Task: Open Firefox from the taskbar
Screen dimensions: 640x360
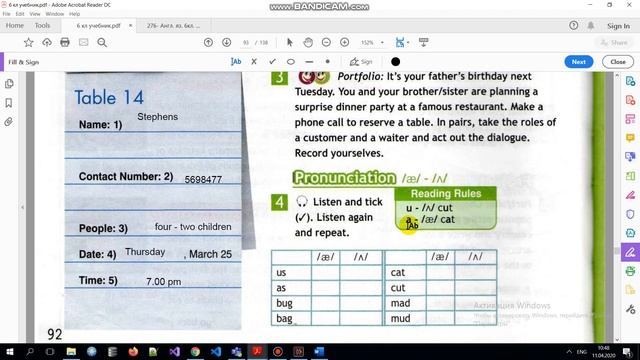Action: point(133,351)
